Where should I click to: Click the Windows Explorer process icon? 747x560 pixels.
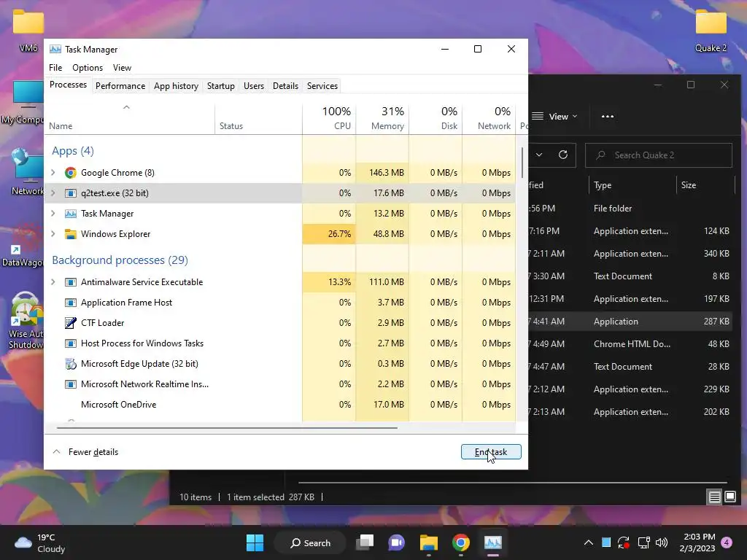71,234
